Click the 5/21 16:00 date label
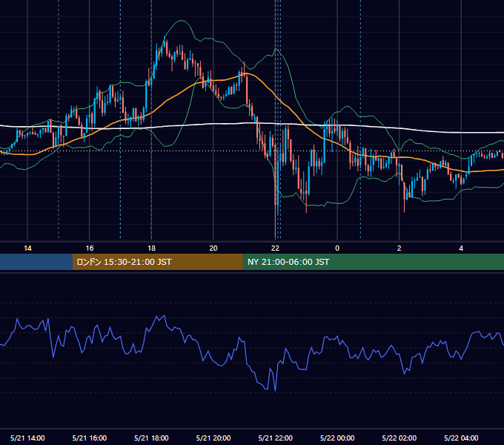504x445 pixels. 90,438
